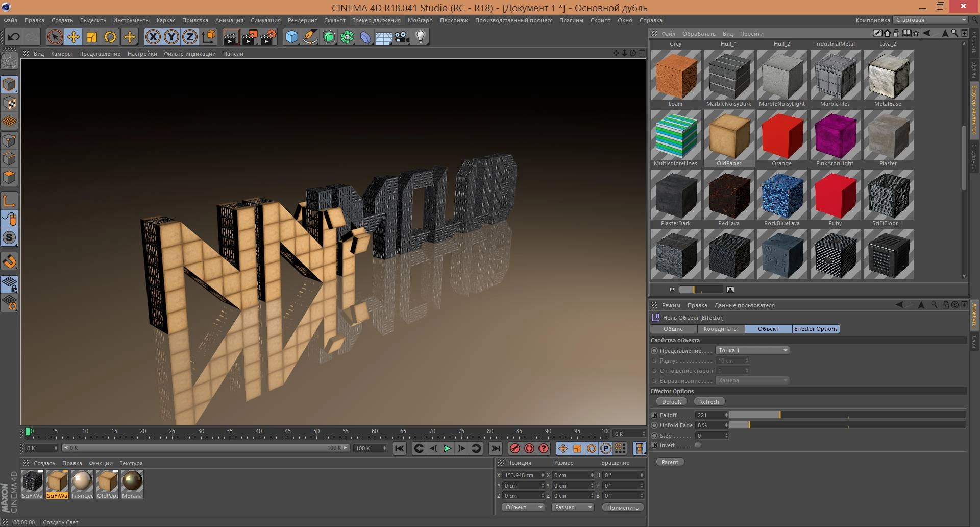980x527 pixels.
Task: Click the Position X value stepper arrows
Action: (x=543, y=475)
